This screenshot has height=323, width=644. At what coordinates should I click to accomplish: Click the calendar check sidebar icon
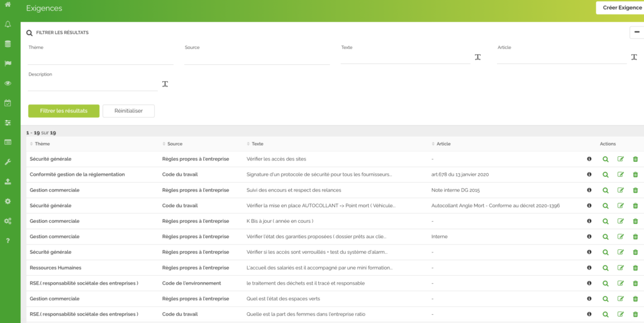(x=8, y=103)
